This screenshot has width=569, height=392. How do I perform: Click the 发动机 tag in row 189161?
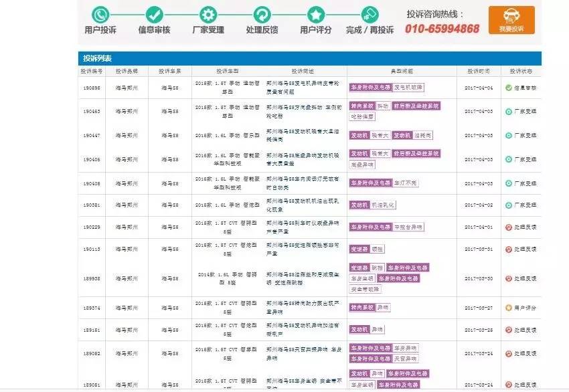[359, 330]
